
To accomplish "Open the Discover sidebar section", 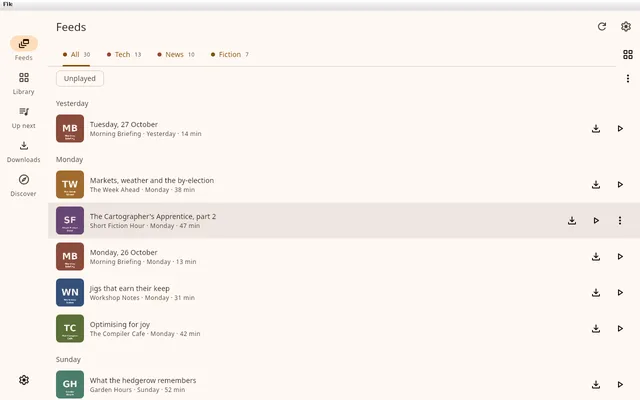I will 24,185.
